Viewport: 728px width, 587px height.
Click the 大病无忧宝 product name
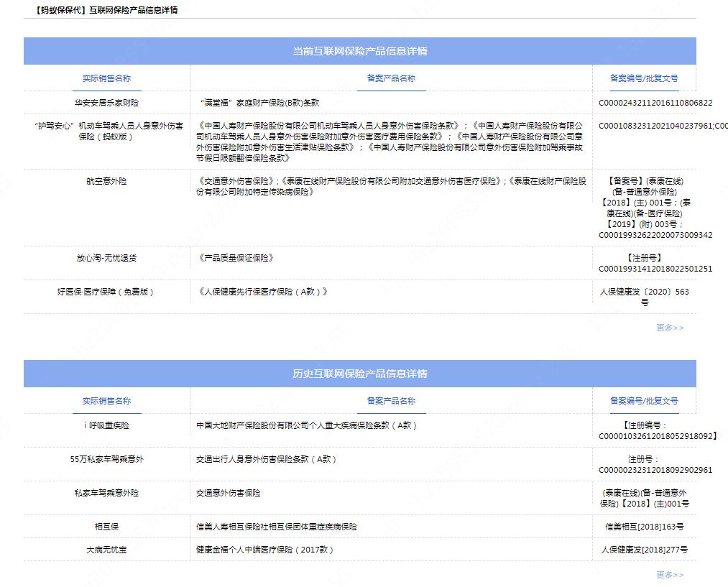(x=107, y=550)
